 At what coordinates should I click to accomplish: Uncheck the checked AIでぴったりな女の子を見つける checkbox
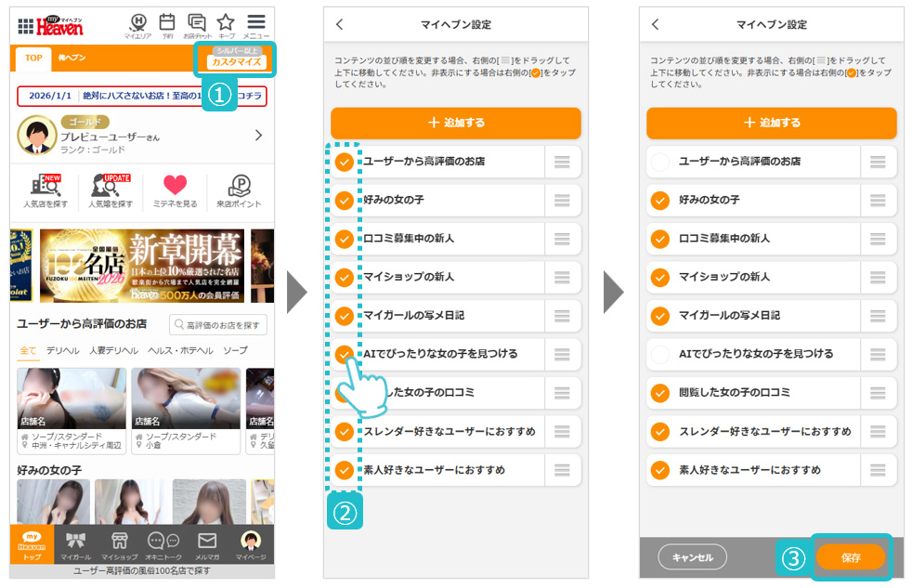coord(345,354)
